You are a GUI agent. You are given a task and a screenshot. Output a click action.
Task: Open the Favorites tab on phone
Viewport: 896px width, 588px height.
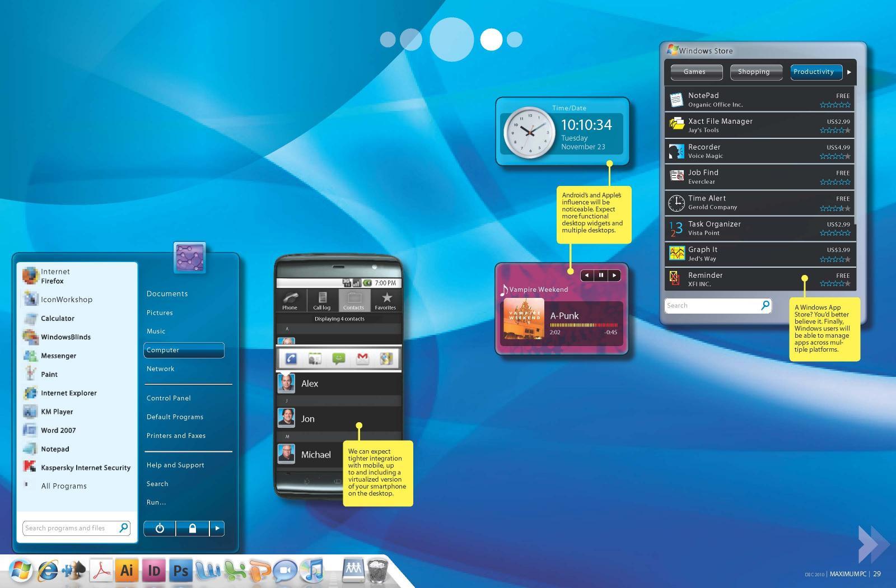[x=385, y=301]
